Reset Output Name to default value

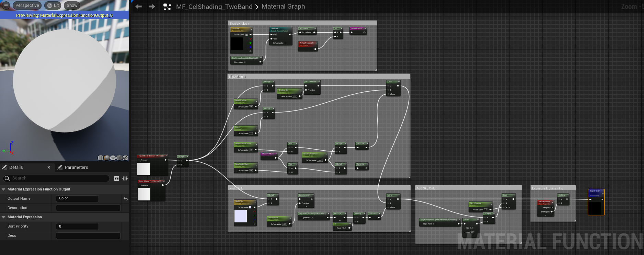(x=126, y=199)
